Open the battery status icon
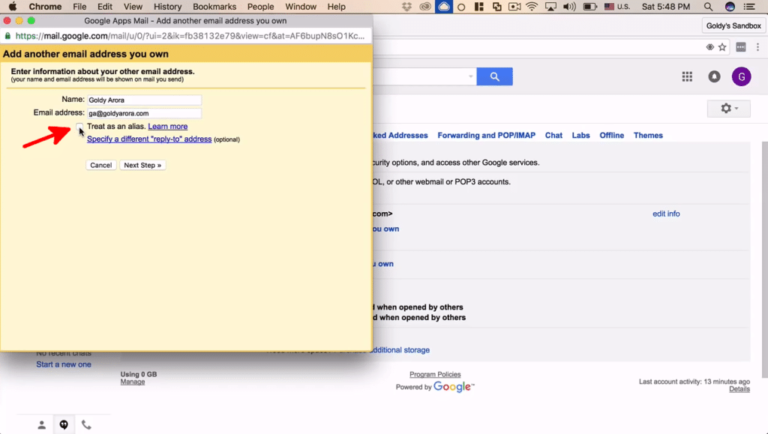Screen dimensions: 768x434 click(x=590, y=7)
